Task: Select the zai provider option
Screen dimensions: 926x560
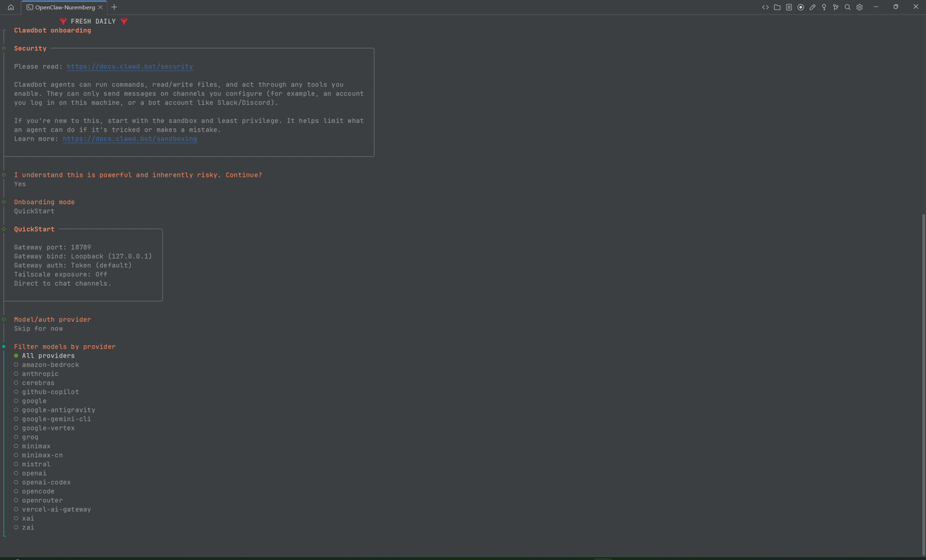Action: [x=24, y=527]
